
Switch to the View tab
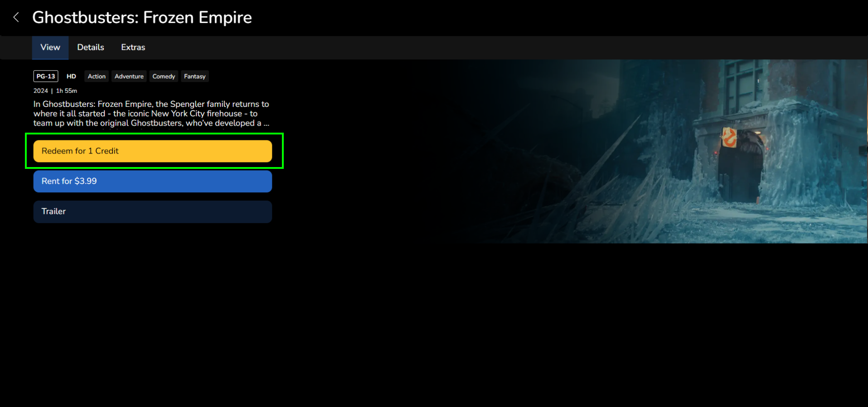50,48
